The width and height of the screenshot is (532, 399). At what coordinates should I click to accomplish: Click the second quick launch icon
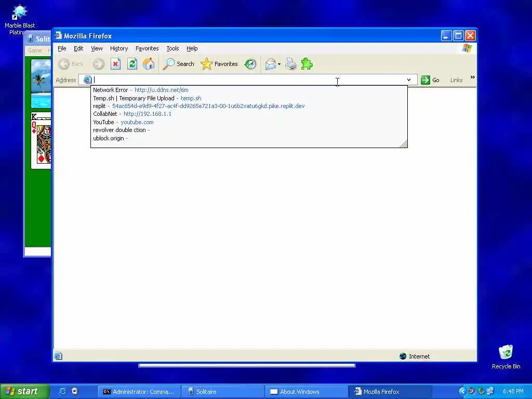[75, 391]
